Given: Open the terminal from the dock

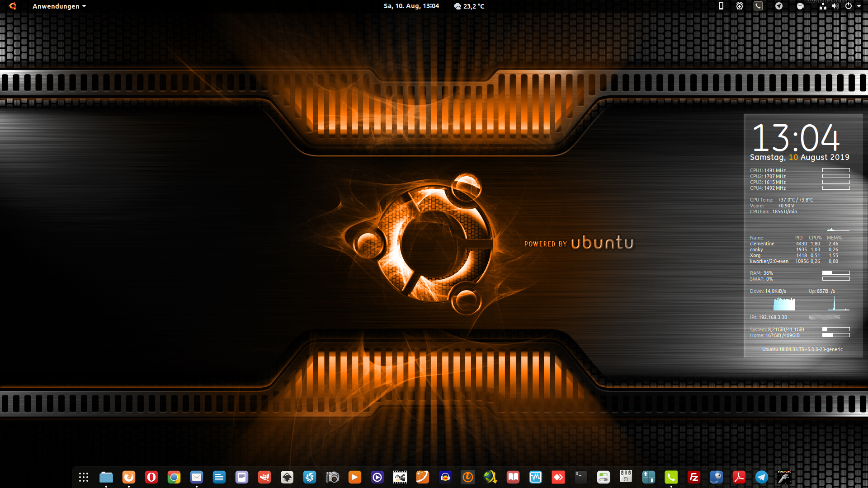Looking at the screenshot, I should (581, 477).
